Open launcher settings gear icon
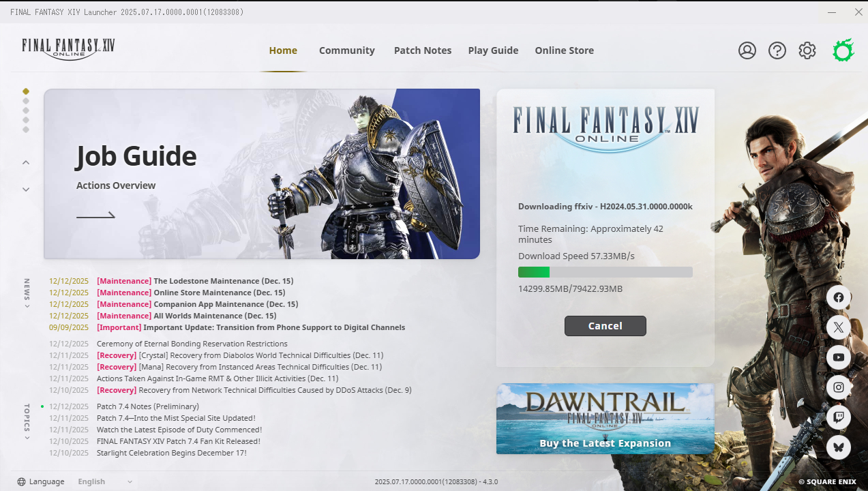The height and width of the screenshot is (491, 868). pyautogui.click(x=807, y=50)
